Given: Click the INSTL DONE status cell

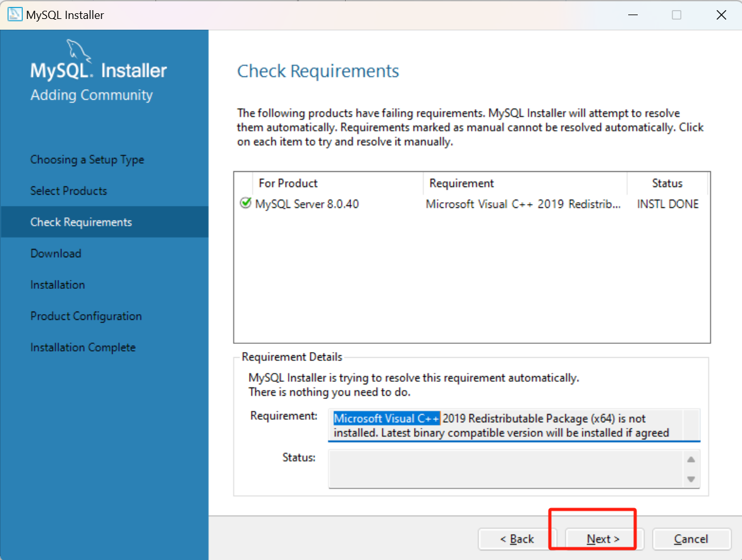Looking at the screenshot, I should (667, 204).
